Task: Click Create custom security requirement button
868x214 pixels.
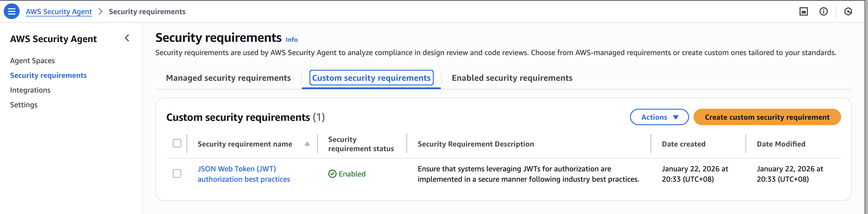Action: pyautogui.click(x=767, y=117)
